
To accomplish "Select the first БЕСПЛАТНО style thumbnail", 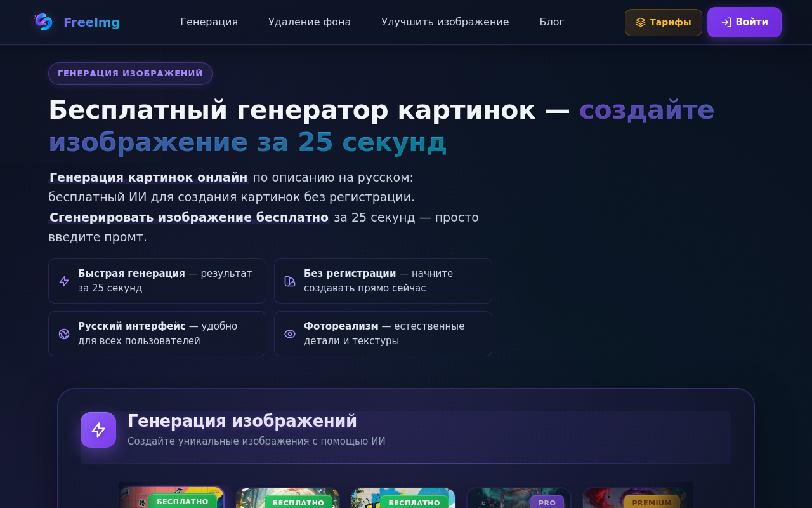I will click(172, 497).
